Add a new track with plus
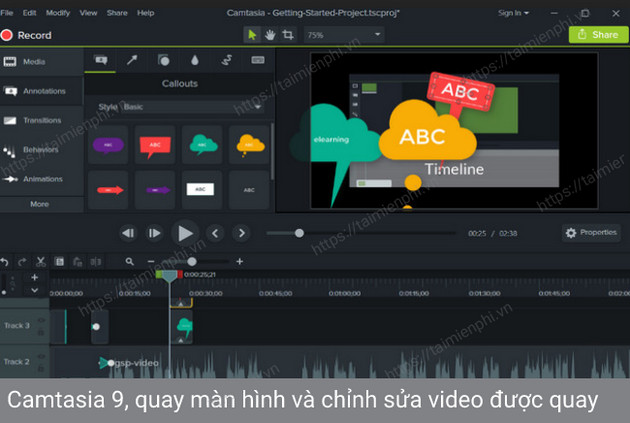Screen dimensions: 630x423 coord(35,277)
